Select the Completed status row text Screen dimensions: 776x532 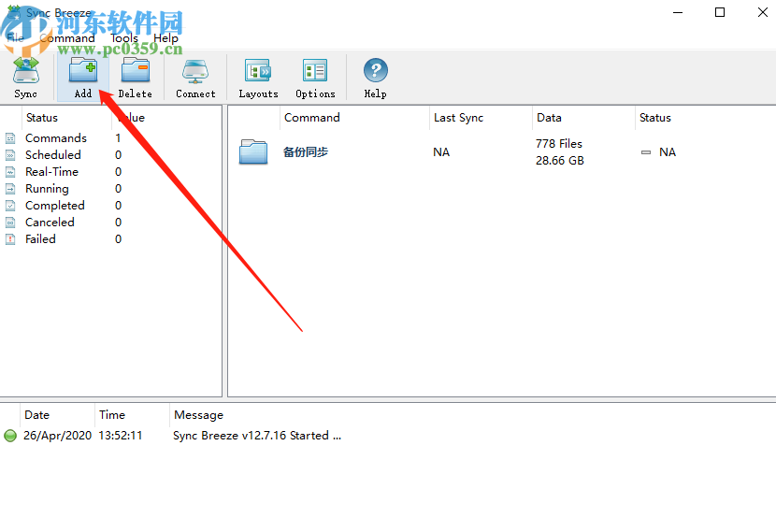point(55,206)
